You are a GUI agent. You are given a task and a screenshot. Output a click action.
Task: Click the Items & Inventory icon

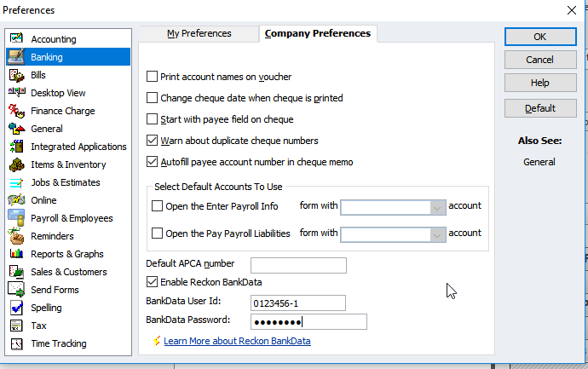point(16,164)
